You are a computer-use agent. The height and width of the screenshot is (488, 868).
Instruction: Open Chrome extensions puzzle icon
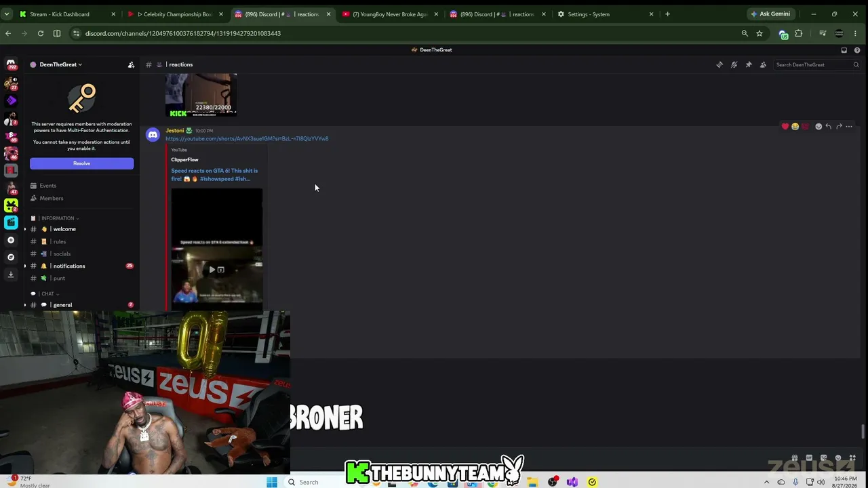pyautogui.click(x=799, y=33)
